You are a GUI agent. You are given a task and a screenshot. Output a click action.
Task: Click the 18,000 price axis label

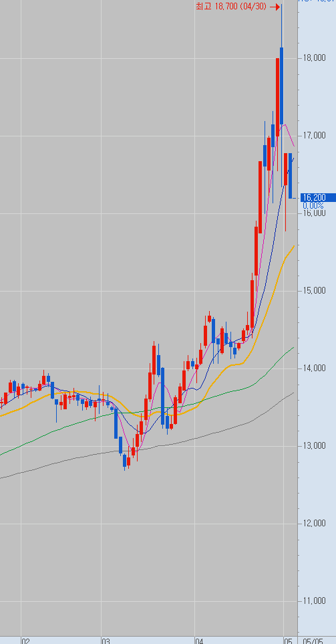click(x=314, y=58)
